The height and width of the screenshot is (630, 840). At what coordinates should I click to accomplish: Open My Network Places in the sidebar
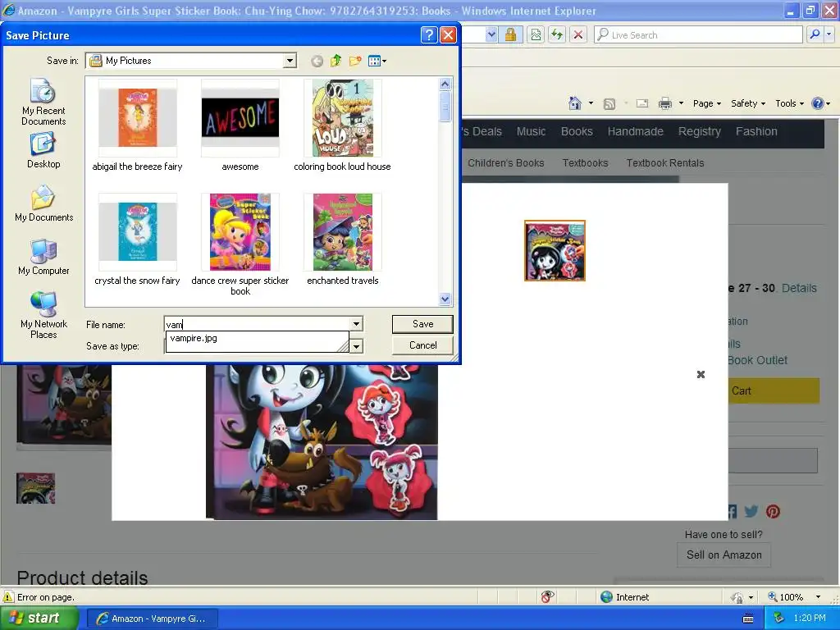click(x=43, y=315)
